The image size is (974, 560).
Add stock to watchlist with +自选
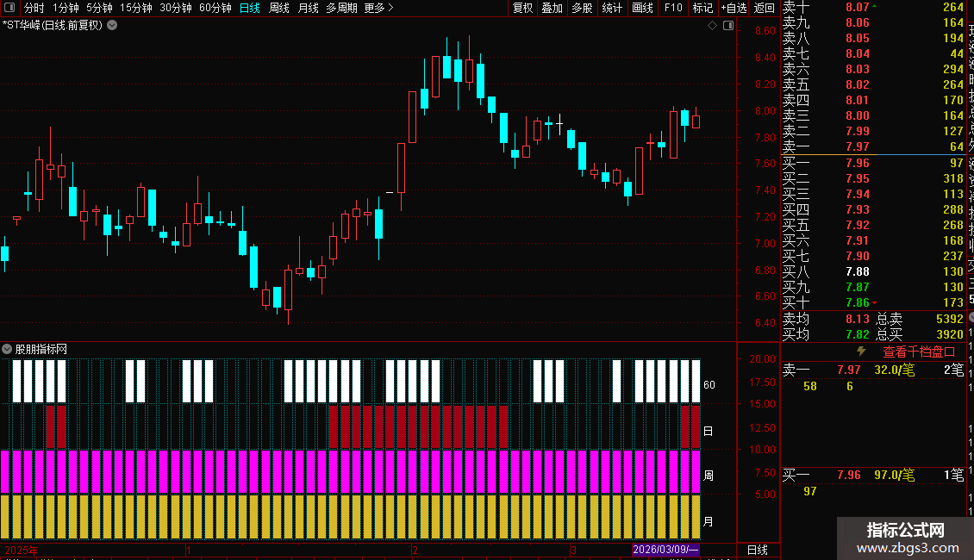734,8
